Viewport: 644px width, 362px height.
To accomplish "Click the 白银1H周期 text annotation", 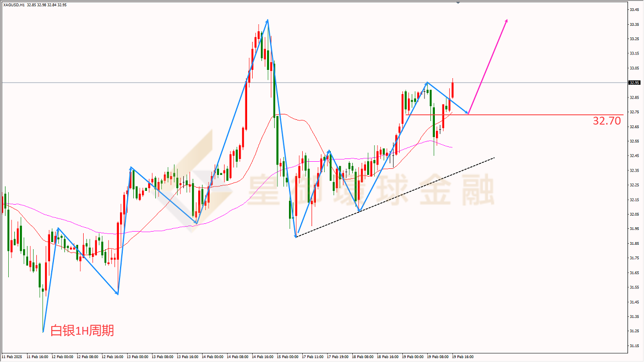I will [82, 331].
